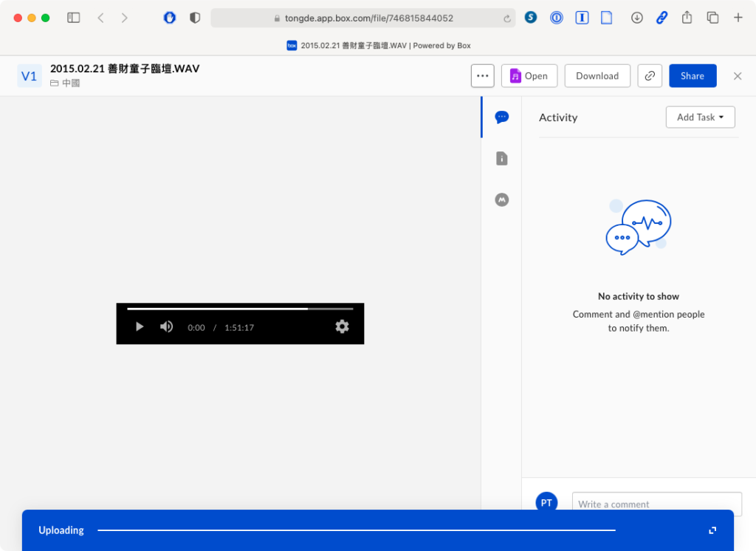Toggle the Safari sidebar
The height and width of the screenshot is (551, 756).
(74, 18)
